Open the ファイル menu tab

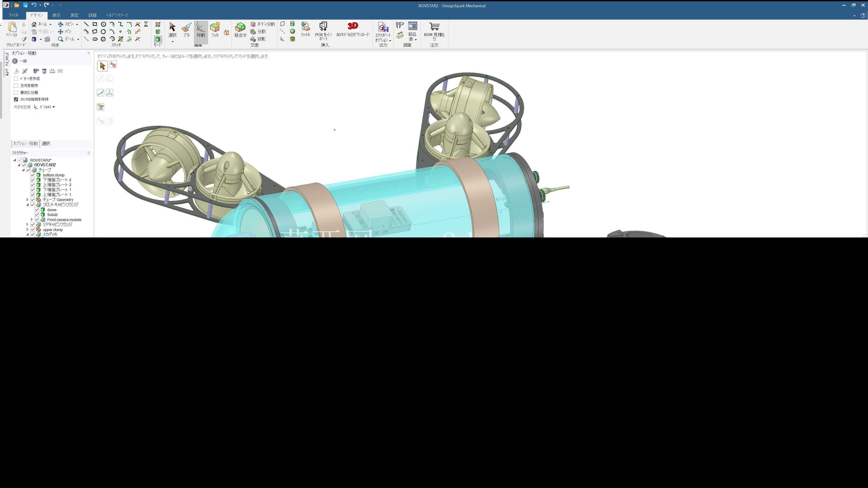14,15
